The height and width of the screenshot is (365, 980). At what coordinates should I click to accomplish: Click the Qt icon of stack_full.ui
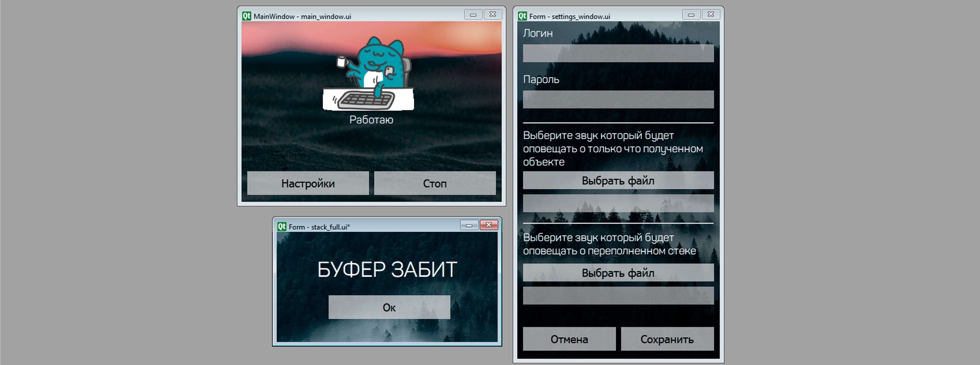tap(282, 226)
